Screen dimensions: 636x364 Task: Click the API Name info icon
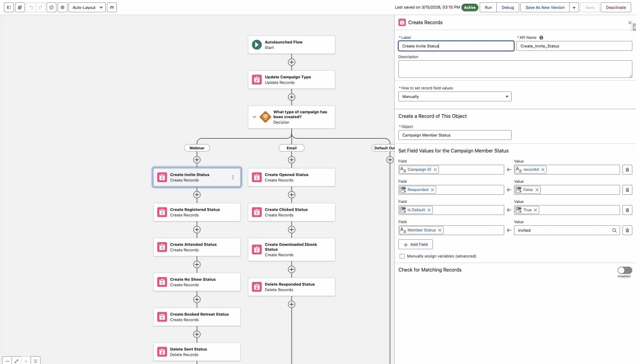[x=541, y=38]
